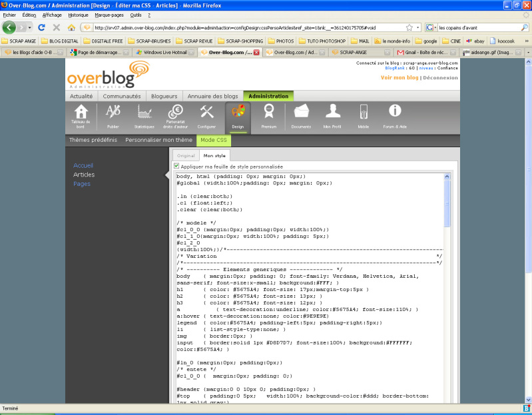Select the Actualité navigation tab
This screenshot has width=532, height=415.
click(81, 96)
